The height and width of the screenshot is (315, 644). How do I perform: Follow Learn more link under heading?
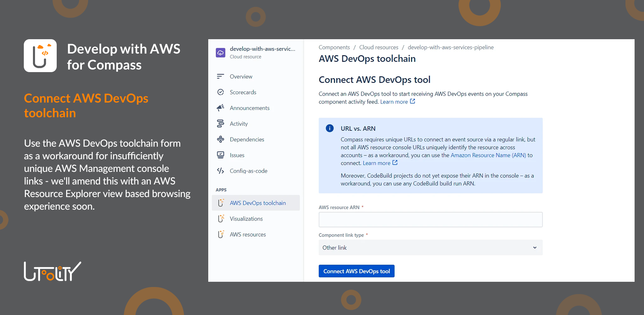tap(394, 102)
